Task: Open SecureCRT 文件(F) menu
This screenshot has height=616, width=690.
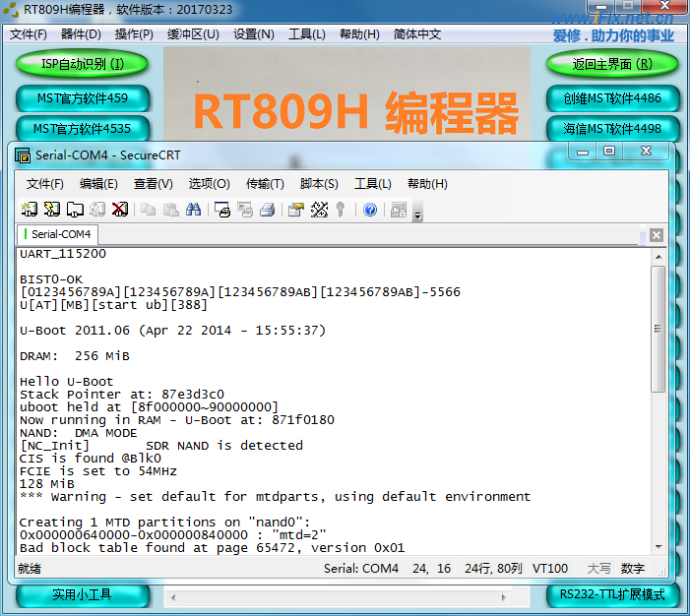Action: click(x=45, y=183)
